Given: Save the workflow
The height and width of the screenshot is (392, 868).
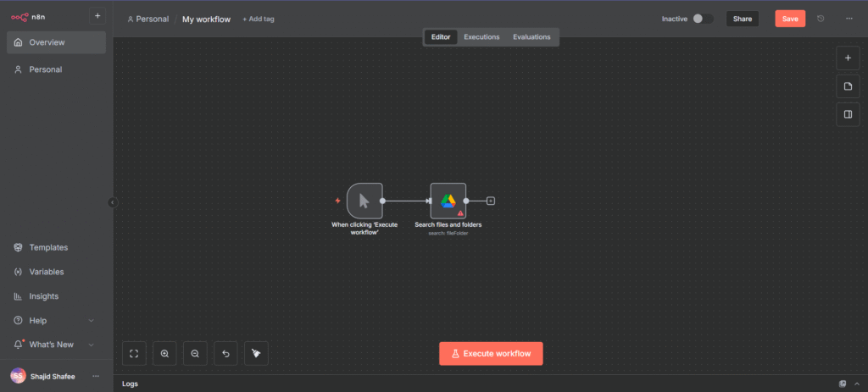Looking at the screenshot, I should point(790,19).
